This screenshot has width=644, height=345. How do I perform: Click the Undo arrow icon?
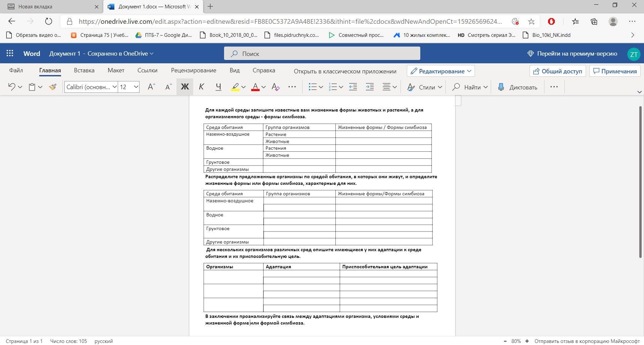(x=12, y=87)
